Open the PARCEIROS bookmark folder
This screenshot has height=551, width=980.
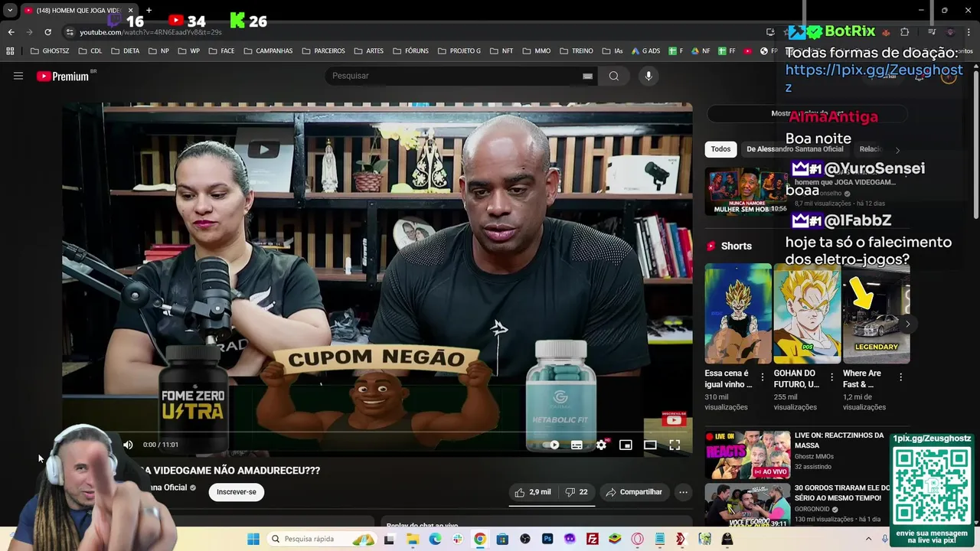click(324, 51)
